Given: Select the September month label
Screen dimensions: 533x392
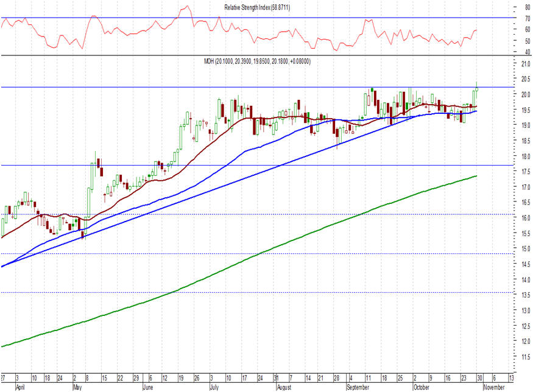Looking at the screenshot, I should click(358, 387).
